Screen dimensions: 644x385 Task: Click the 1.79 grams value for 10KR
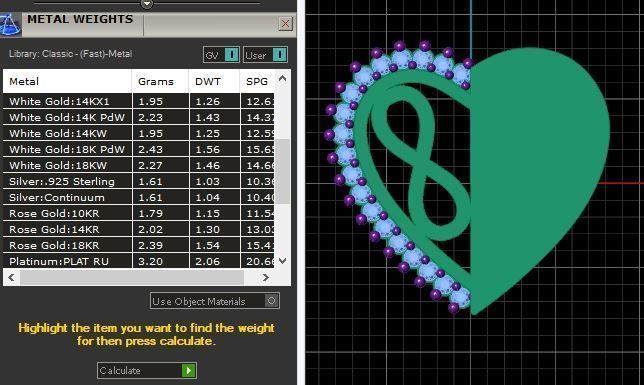click(x=150, y=213)
